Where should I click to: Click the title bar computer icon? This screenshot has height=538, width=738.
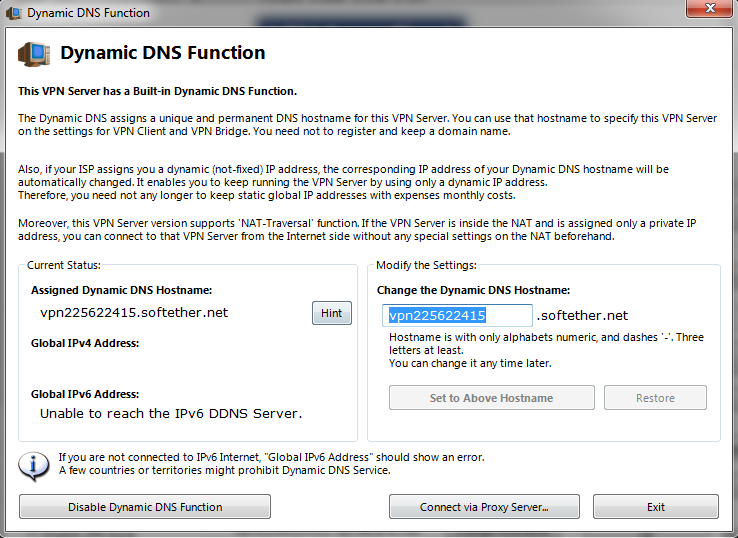(14, 13)
